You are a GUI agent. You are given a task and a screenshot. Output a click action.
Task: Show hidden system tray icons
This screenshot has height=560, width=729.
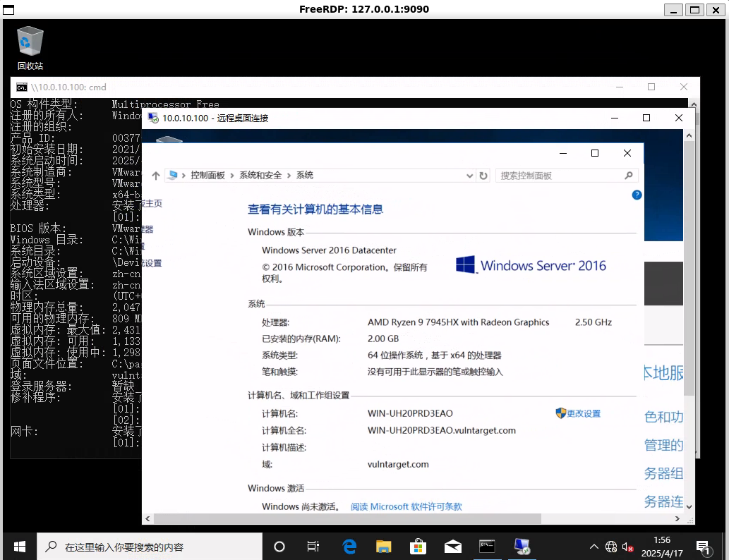594,547
